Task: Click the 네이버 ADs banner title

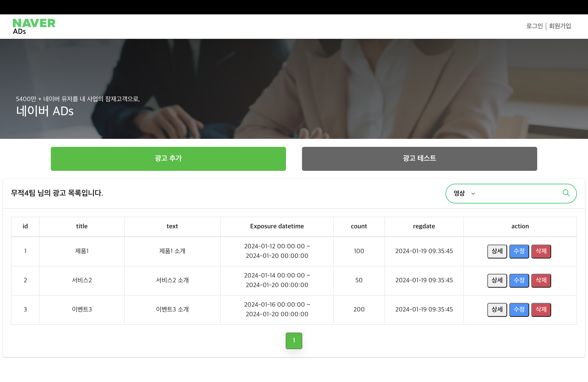Action: (45, 111)
